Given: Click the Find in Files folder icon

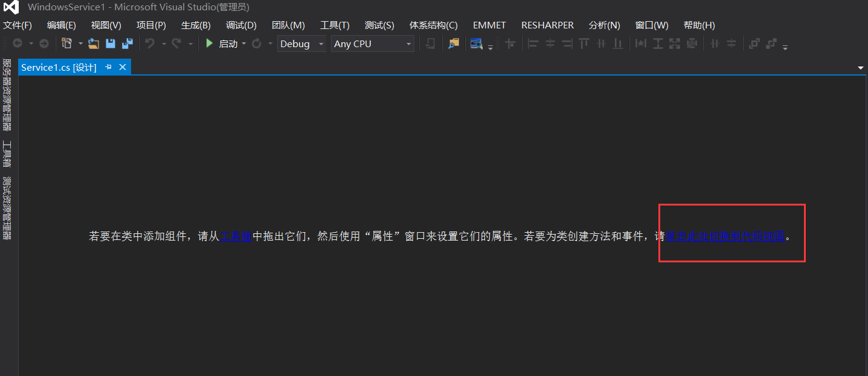Looking at the screenshot, I should coord(454,44).
